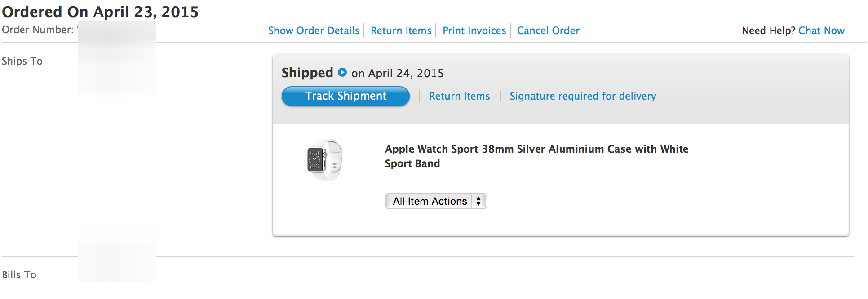Open the All Item Actions dropdown
Image resolution: width=868 pixels, height=299 pixels.
pyautogui.click(x=430, y=201)
